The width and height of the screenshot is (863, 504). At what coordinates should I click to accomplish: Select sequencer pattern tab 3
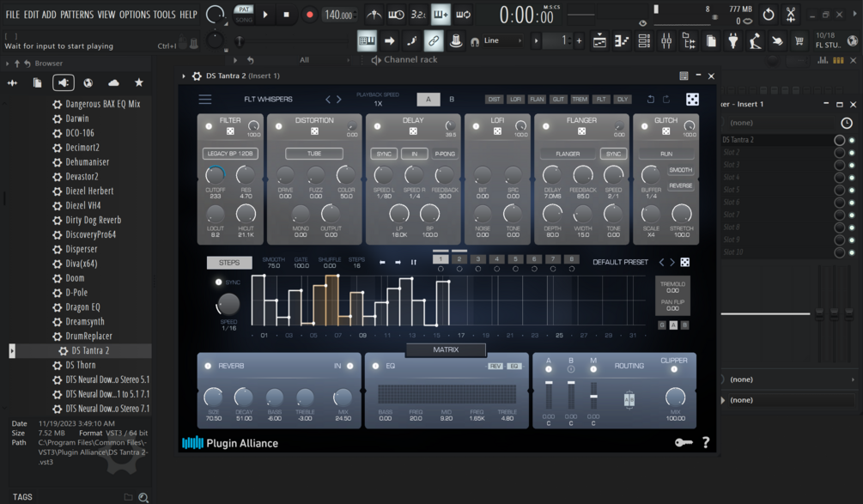477,259
